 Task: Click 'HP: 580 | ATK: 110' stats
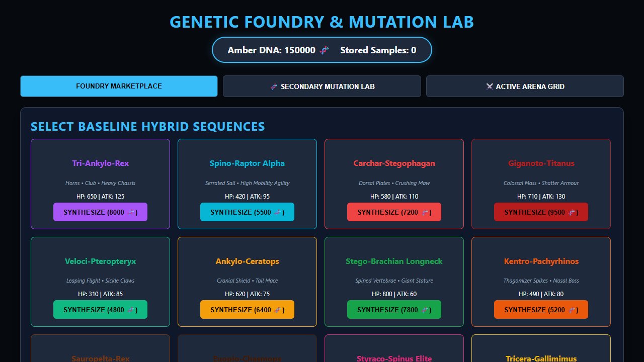[394, 197]
